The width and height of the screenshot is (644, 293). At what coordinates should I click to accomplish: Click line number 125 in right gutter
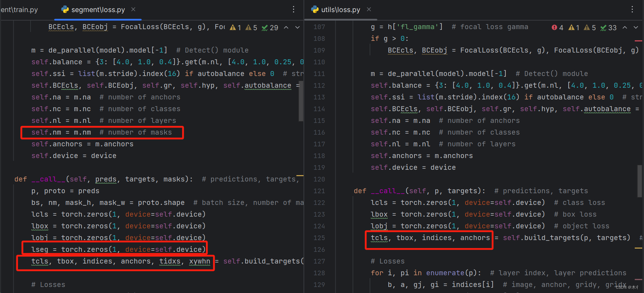point(319,238)
